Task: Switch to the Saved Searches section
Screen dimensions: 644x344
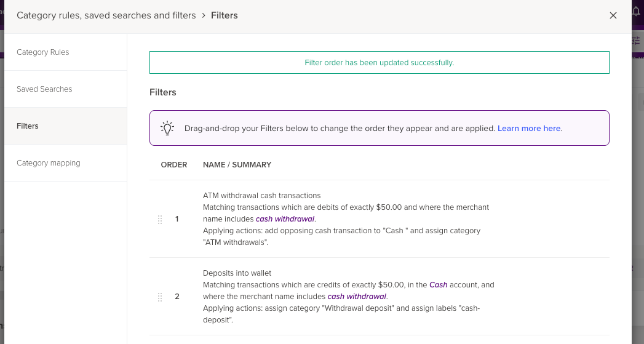Action: (44, 89)
